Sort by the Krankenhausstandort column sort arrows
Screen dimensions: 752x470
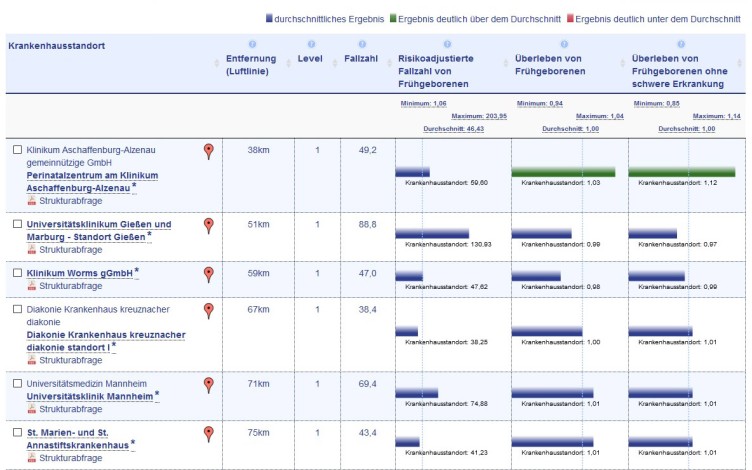tap(217, 63)
